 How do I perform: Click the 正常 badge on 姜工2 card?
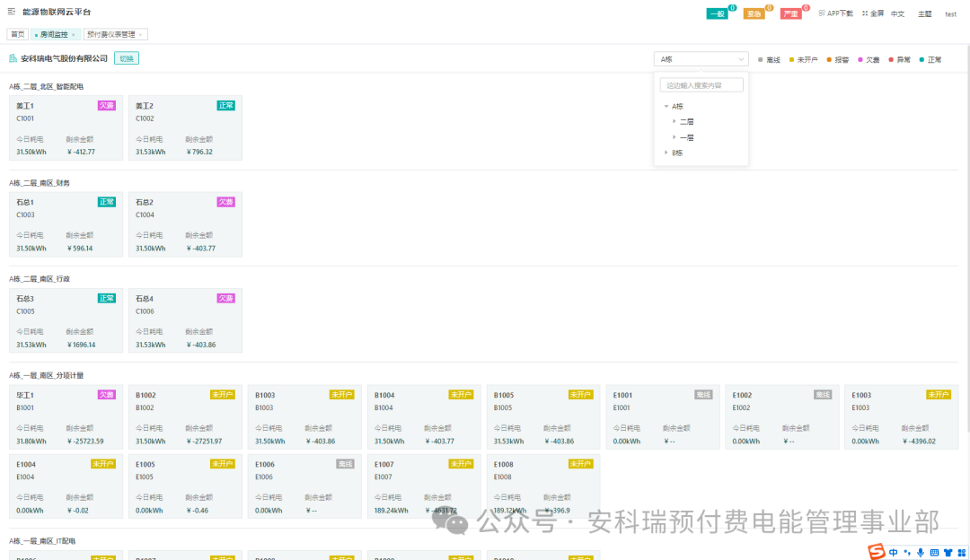click(x=225, y=106)
